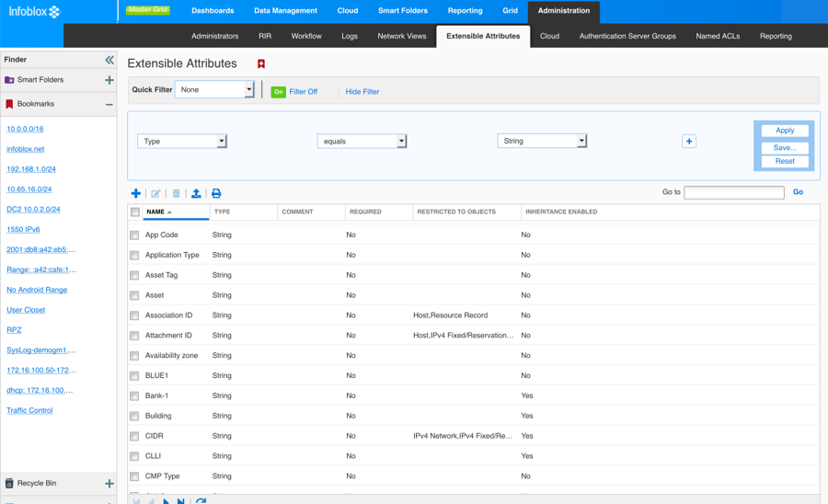Switch to the Named ACLs tab
Viewport: 828px width, 504px height.
tap(718, 36)
